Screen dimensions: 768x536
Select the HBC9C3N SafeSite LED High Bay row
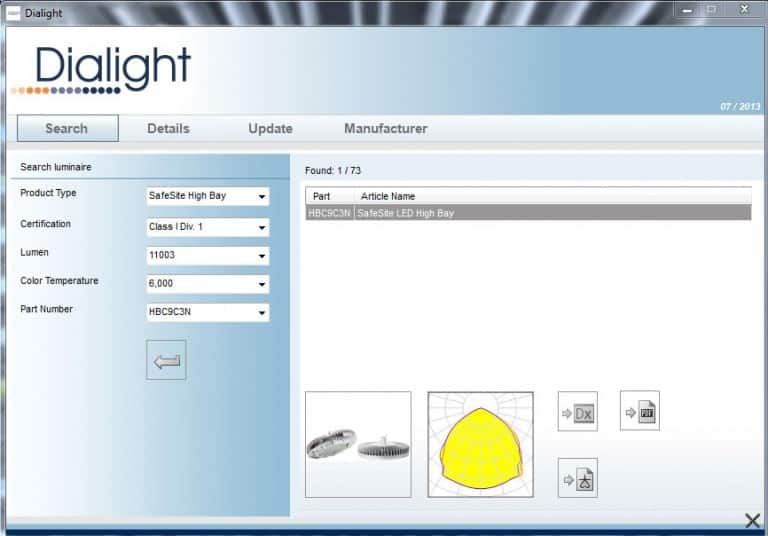[528, 213]
